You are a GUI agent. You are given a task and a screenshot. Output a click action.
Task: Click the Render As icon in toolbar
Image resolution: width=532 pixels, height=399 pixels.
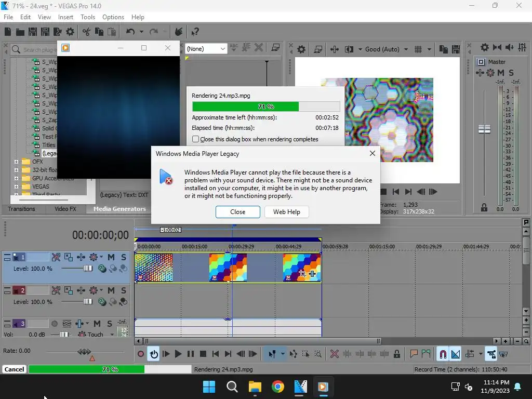pyautogui.click(x=57, y=32)
